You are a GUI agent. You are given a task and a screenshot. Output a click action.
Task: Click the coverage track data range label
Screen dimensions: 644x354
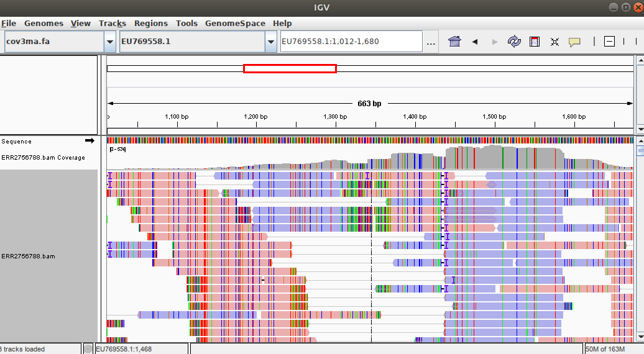click(x=117, y=149)
